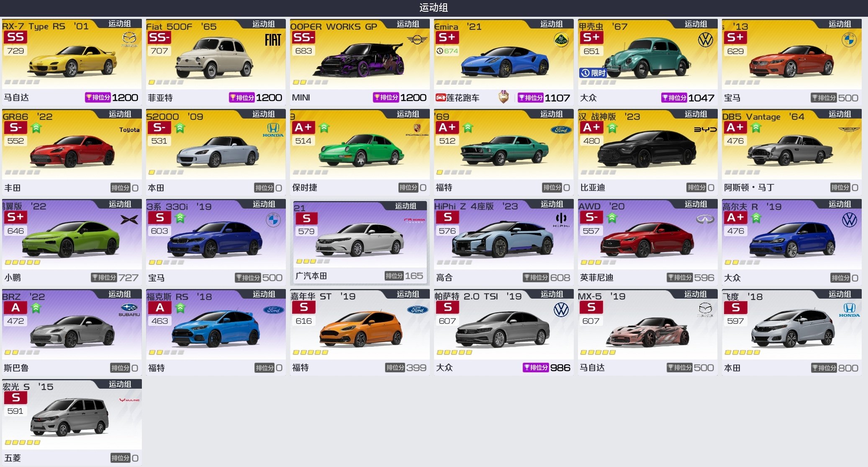The image size is (868, 467).
Task: Click the medal icon beside 莲花跑车 label
Action: (503, 97)
